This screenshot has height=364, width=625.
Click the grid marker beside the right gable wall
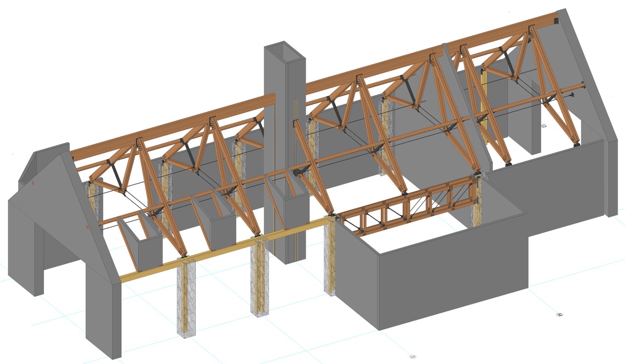[543, 126]
